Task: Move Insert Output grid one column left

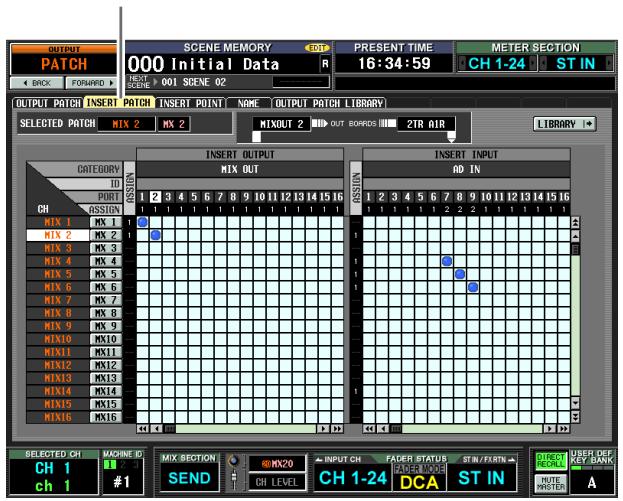Action: [x=157, y=429]
